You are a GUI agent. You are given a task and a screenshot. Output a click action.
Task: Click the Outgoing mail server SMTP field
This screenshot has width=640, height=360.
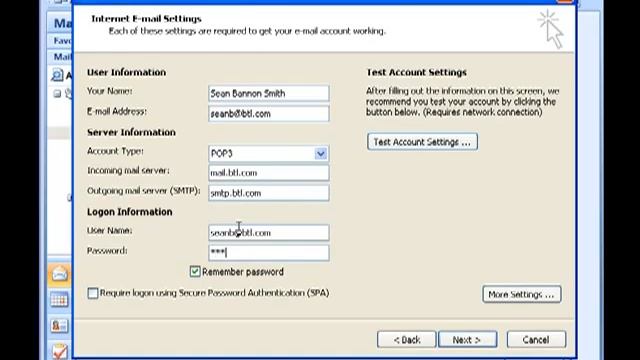(x=269, y=193)
